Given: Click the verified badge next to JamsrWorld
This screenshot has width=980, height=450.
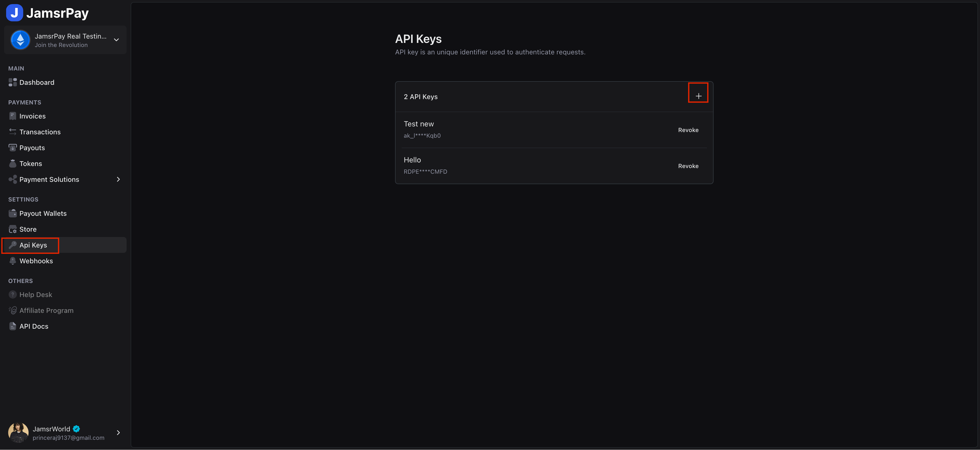Looking at the screenshot, I should pos(77,429).
